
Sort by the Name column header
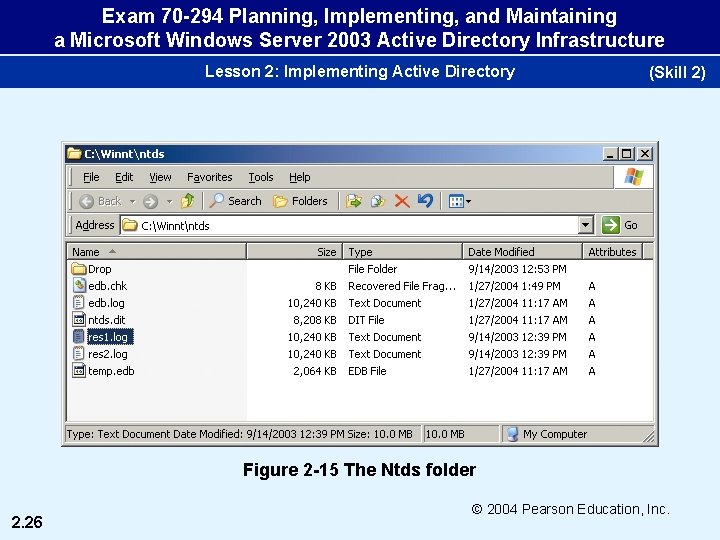click(x=157, y=252)
